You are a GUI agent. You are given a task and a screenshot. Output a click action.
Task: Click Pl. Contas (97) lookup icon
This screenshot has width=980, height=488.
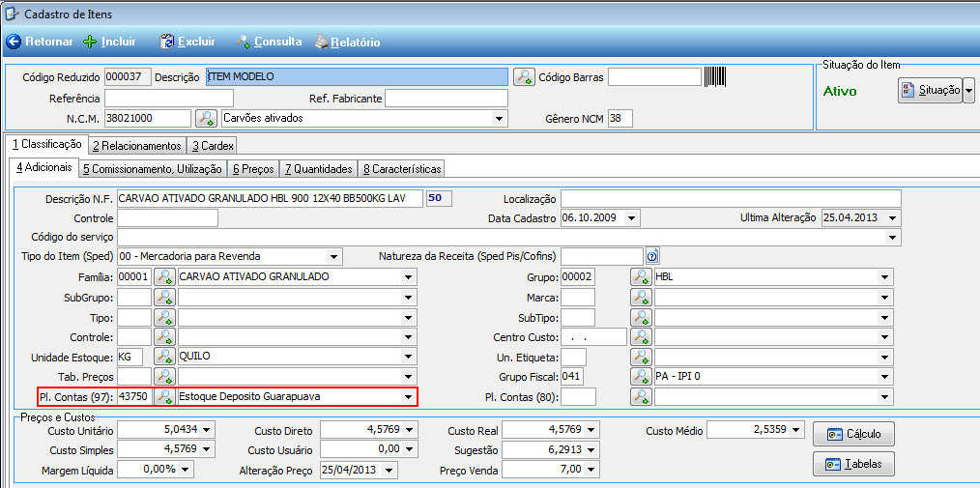tap(164, 396)
